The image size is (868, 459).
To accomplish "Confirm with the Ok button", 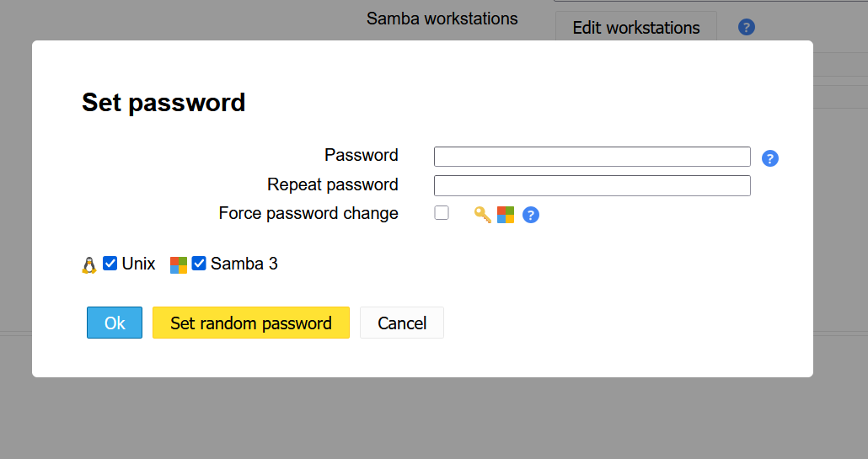I will (x=115, y=323).
